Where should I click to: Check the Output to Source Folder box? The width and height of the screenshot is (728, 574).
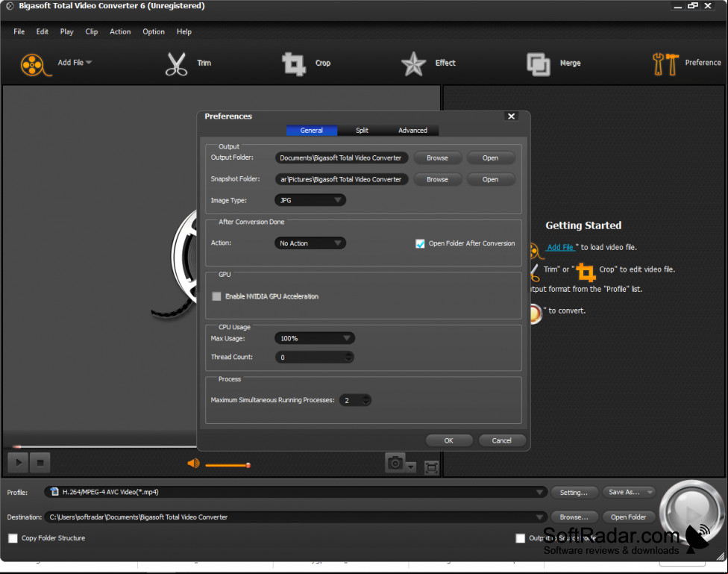[x=521, y=538]
